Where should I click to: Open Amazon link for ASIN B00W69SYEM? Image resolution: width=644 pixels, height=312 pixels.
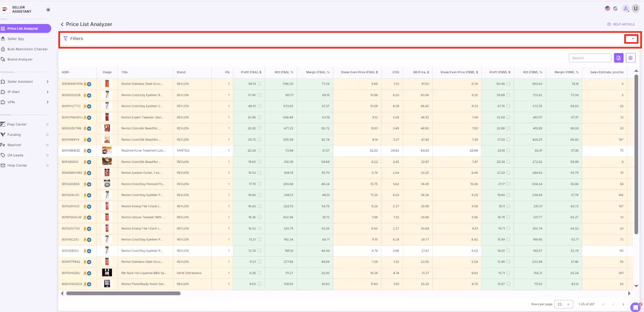click(x=85, y=84)
